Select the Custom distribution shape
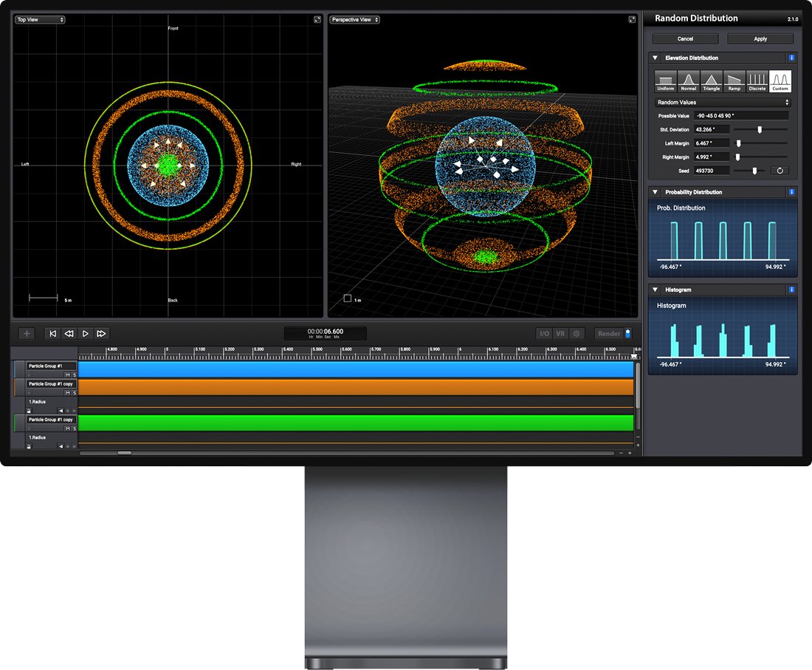This screenshot has height=670, width=812. (x=780, y=81)
